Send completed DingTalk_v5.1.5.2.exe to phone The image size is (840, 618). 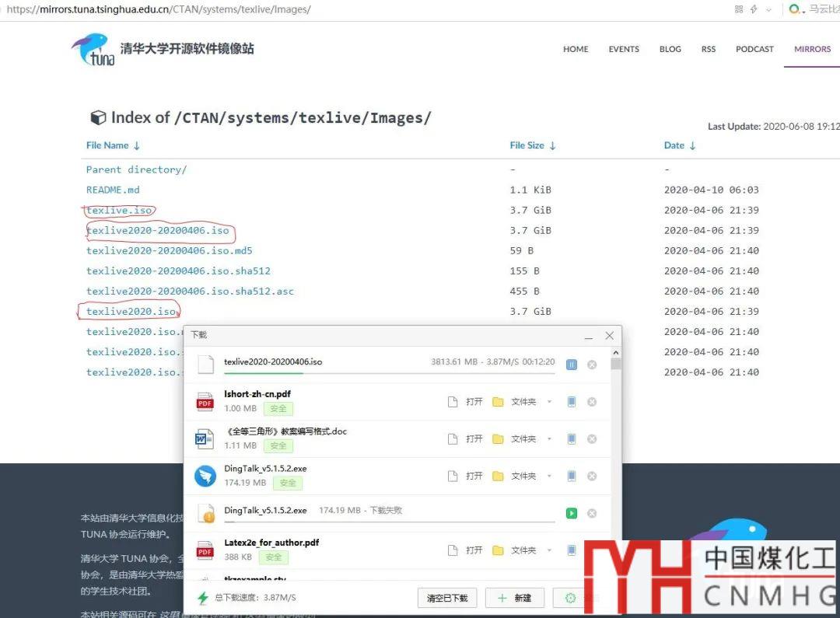[572, 476]
